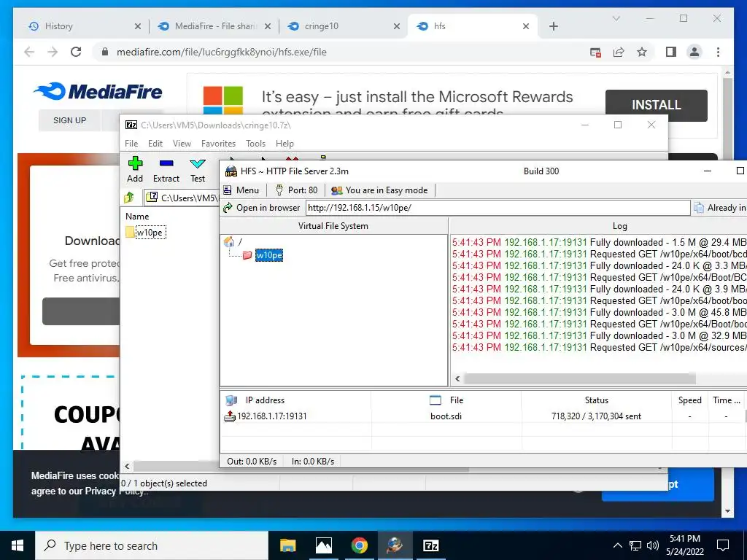Open the Chrome three-dot menu

pyautogui.click(x=718, y=52)
